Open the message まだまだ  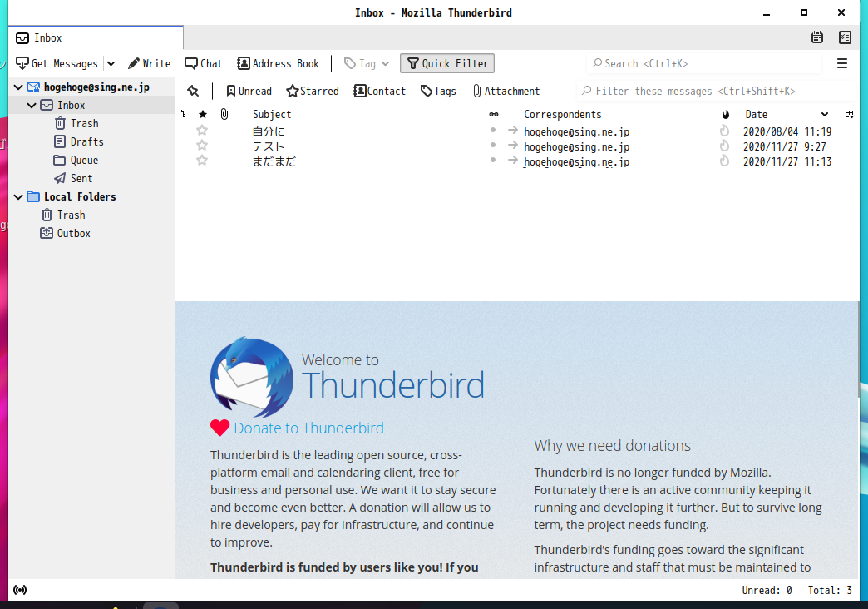pyautogui.click(x=274, y=161)
